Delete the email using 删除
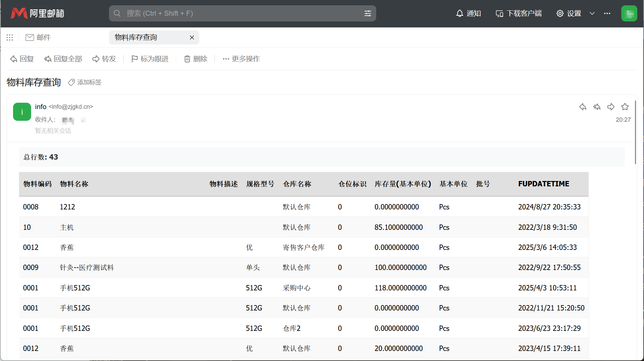 (x=196, y=59)
